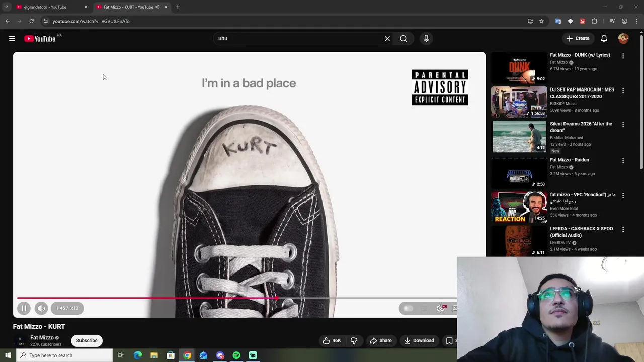Open Silent Dreams 2026 video thumbnail
This screenshot has height=362, width=644.
pyautogui.click(x=519, y=136)
